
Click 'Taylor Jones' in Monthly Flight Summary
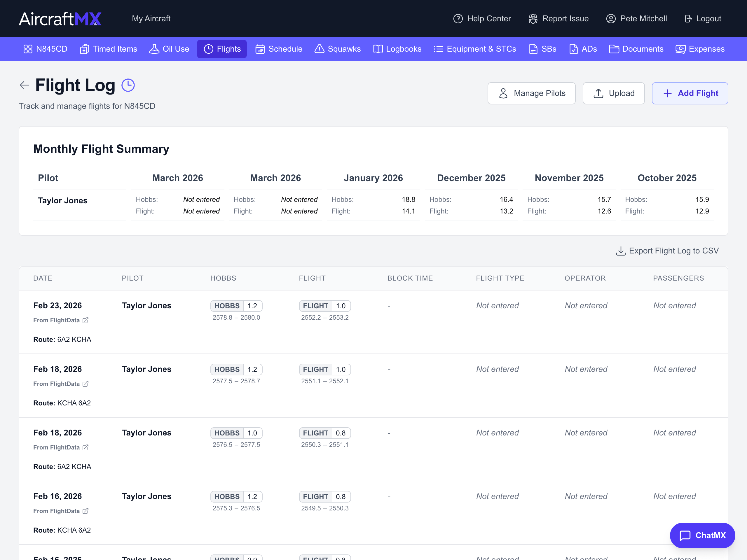[x=62, y=200]
